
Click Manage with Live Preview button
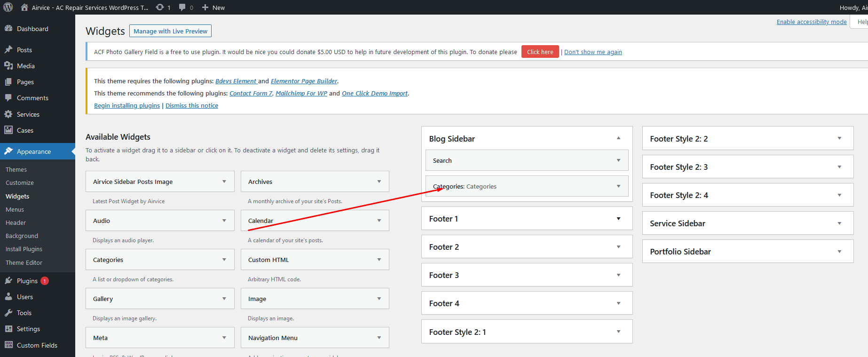(170, 31)
